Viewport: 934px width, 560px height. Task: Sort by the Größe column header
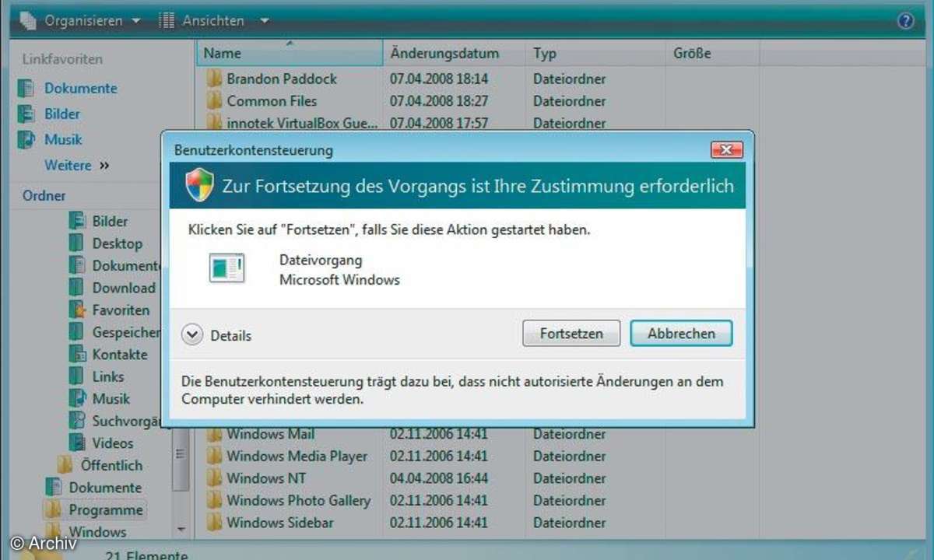point(712,54)
